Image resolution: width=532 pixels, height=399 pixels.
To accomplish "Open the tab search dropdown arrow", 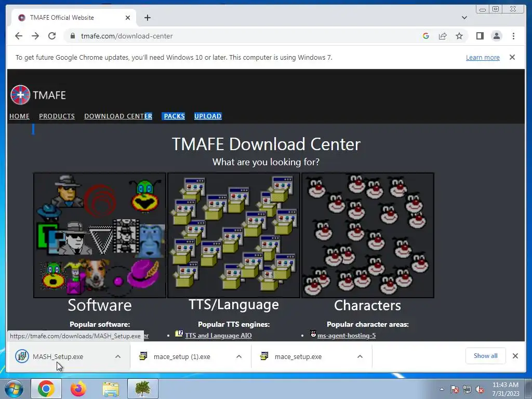I will click(464, 18).
